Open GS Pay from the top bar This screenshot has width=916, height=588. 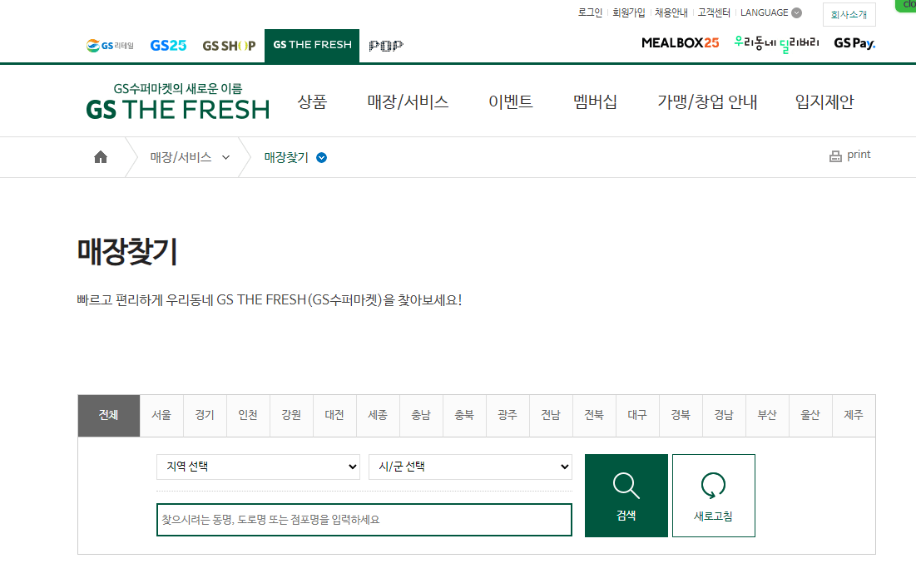coord(854,44)
